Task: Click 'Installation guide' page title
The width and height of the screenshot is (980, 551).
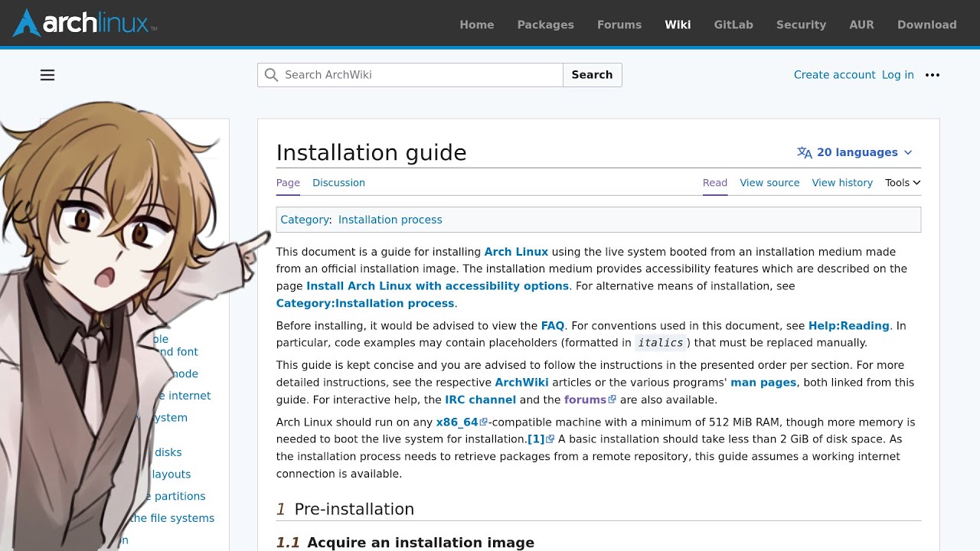Action: 371,152
